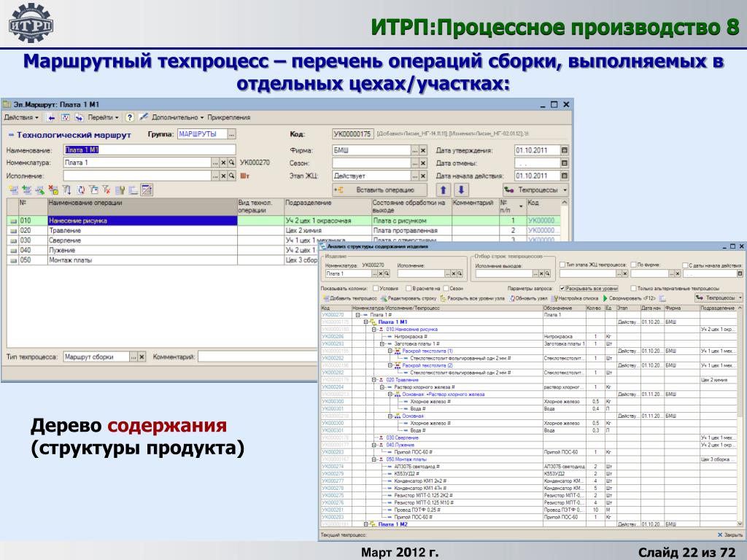Enable Тип этапа ЖЦ техпроцесса checkbox
Viewport: 747px width, 560px height.
[x=562, y=264]
